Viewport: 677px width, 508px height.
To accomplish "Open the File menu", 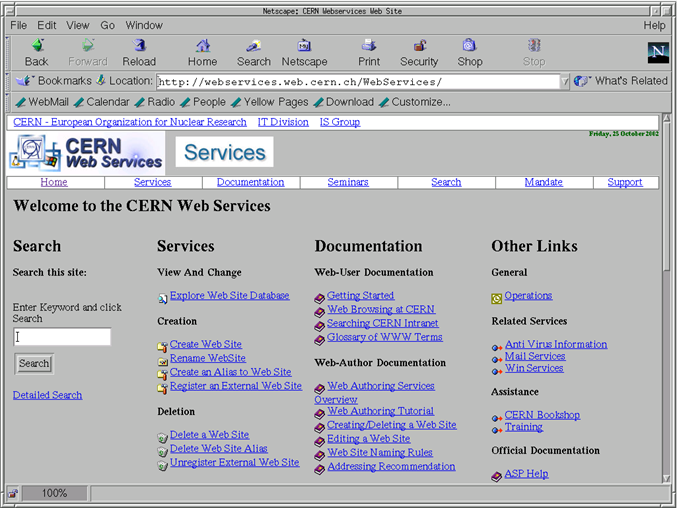I will [x=19, y=25].
